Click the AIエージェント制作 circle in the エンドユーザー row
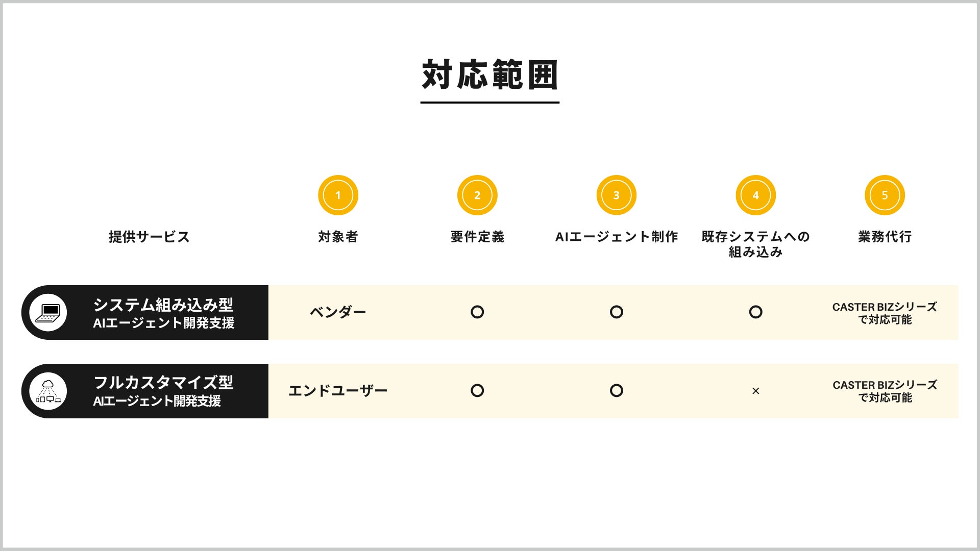This screenshot has width=980, height=551. pyautogui.click(x=617, y=391)
